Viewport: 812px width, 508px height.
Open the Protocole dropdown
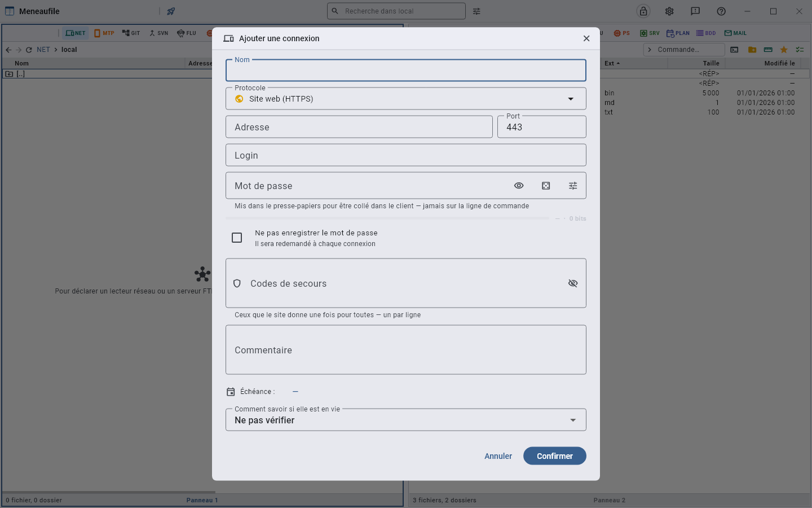tap(406, 99)
